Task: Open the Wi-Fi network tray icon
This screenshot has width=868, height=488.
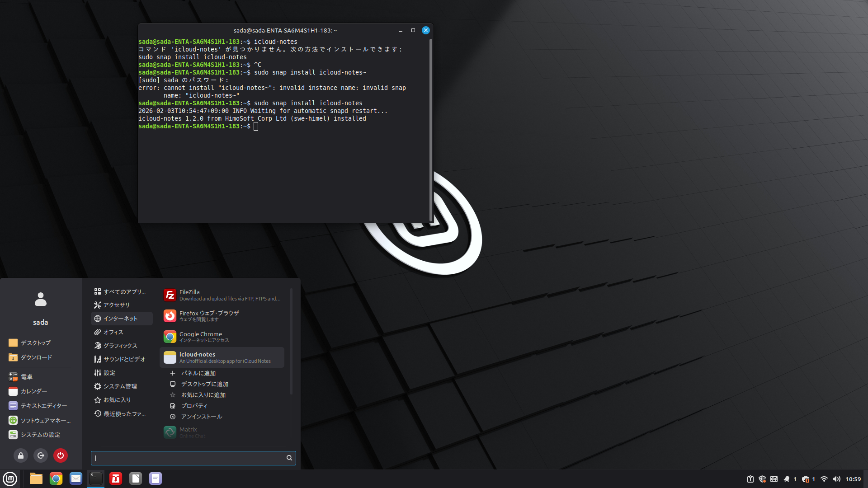Action: 824,479
